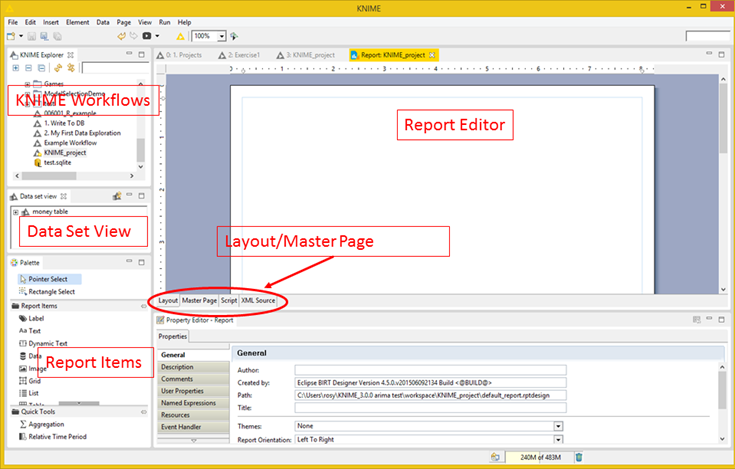Select the Grid report item
This screenshot has width=735, height=469.
tap(30, 380)
